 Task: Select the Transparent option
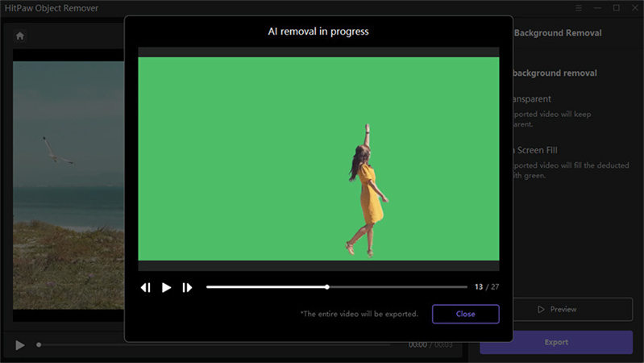532,99
